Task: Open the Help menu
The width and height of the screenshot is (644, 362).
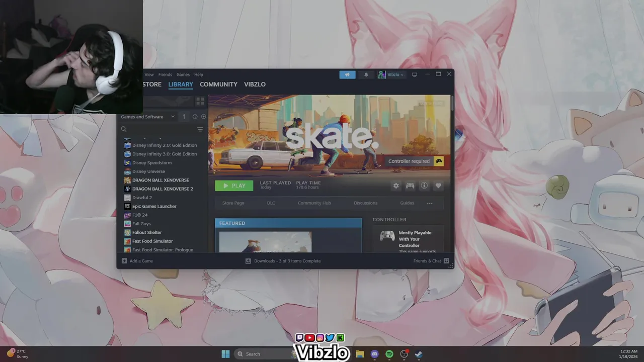Action: tap(199, 74)
